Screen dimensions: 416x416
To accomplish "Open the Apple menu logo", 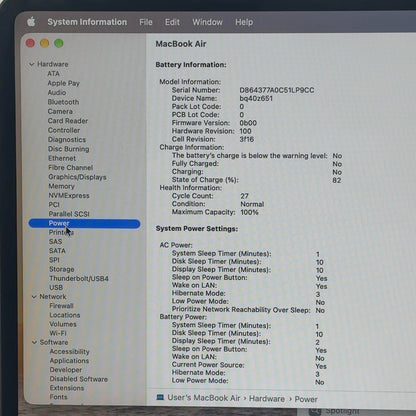I will click(31, 22).
